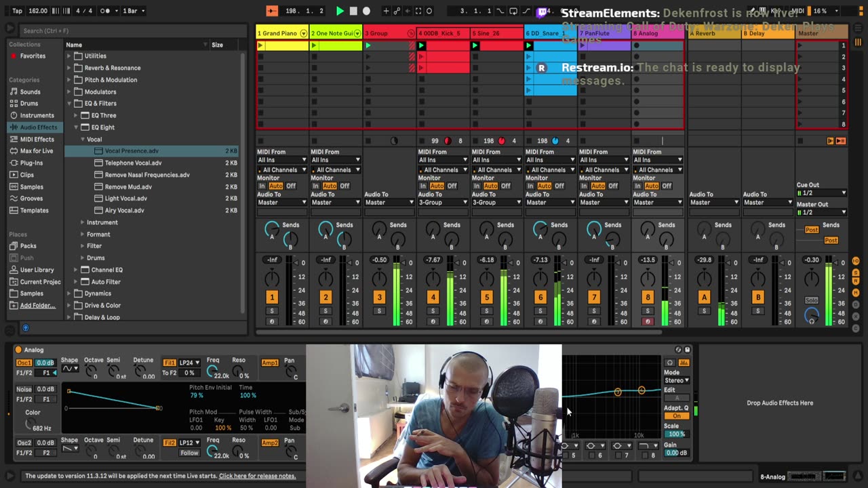
Task: Select Telephone Vocal.adv preset
Action: (133, 163)
